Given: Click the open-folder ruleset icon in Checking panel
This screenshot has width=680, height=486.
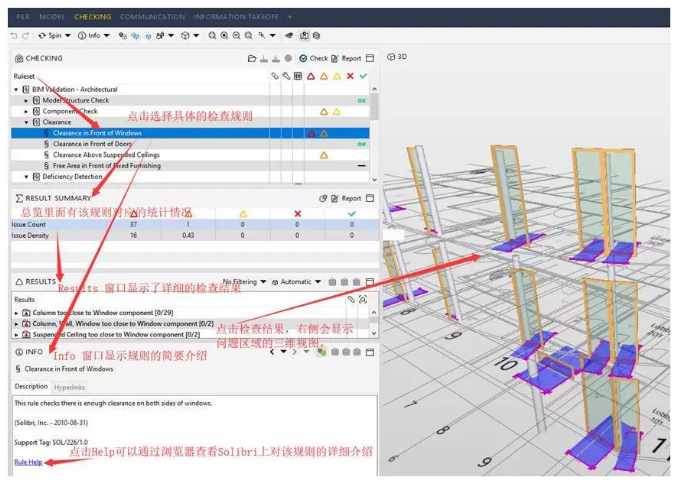Looking at the screenshot, I should pyautogui.click(x=252, y=59).
